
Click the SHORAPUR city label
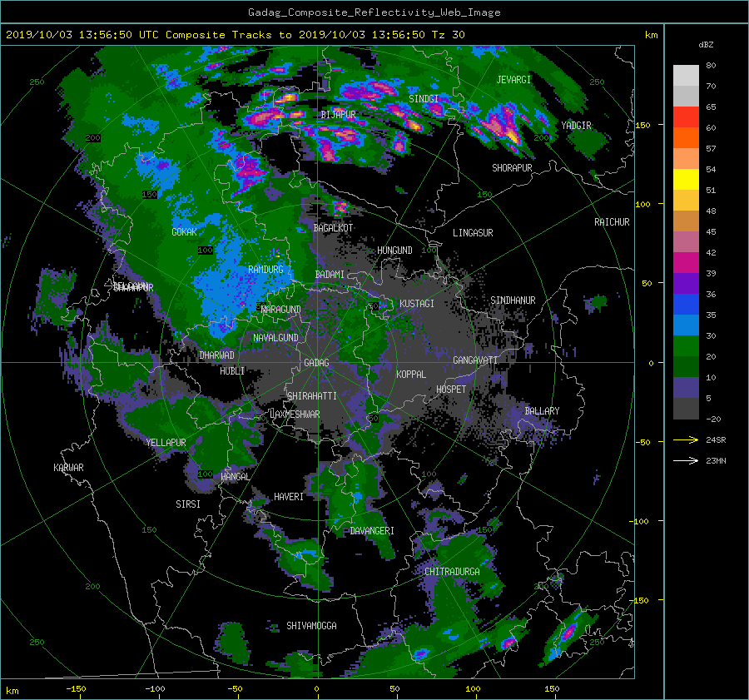(x=512, y=168)
